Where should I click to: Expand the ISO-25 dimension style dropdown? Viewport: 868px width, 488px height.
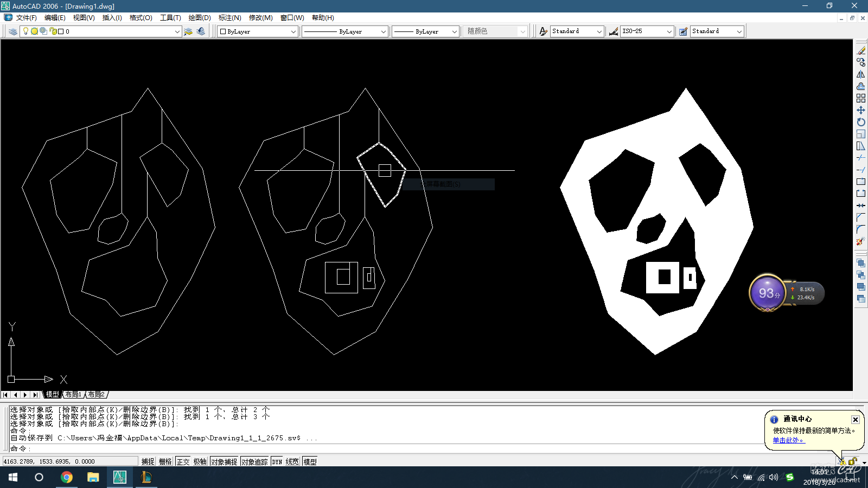click(669, 31)
